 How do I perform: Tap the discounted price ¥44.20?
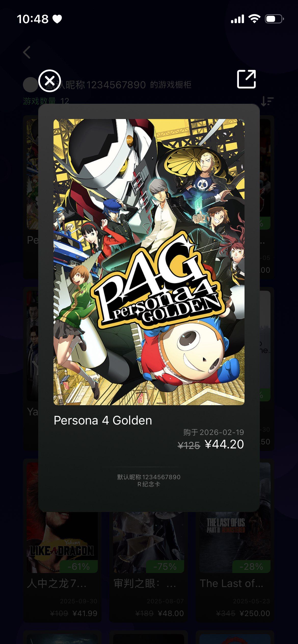pyautogui.click(x=224, y=444)
